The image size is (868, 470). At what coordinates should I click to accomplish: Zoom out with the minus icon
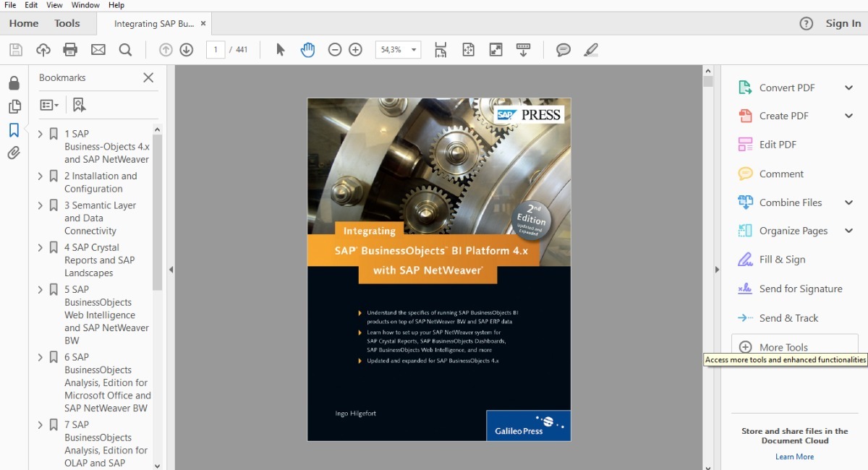pyautogui.click(x=334, y=50)
